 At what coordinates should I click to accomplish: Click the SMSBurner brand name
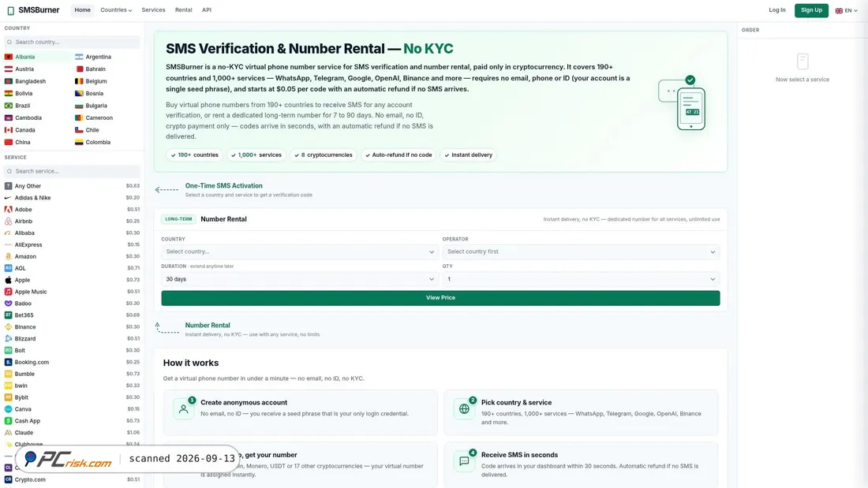[x=39, y=10]
